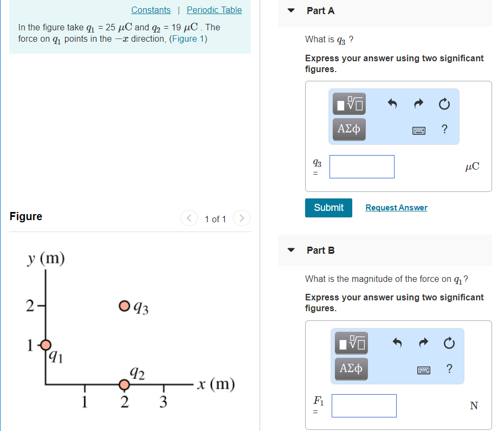Go to next figure with right chevron
Viewport: 504px width, 431px height.
[x=241, y=218]
